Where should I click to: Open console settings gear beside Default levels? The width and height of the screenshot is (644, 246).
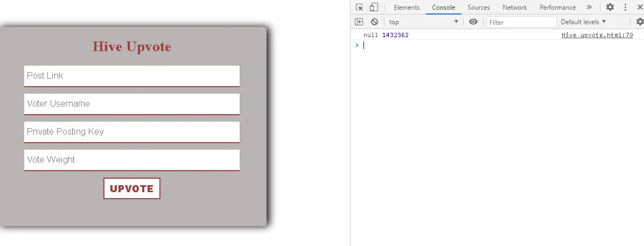(640, 22)
